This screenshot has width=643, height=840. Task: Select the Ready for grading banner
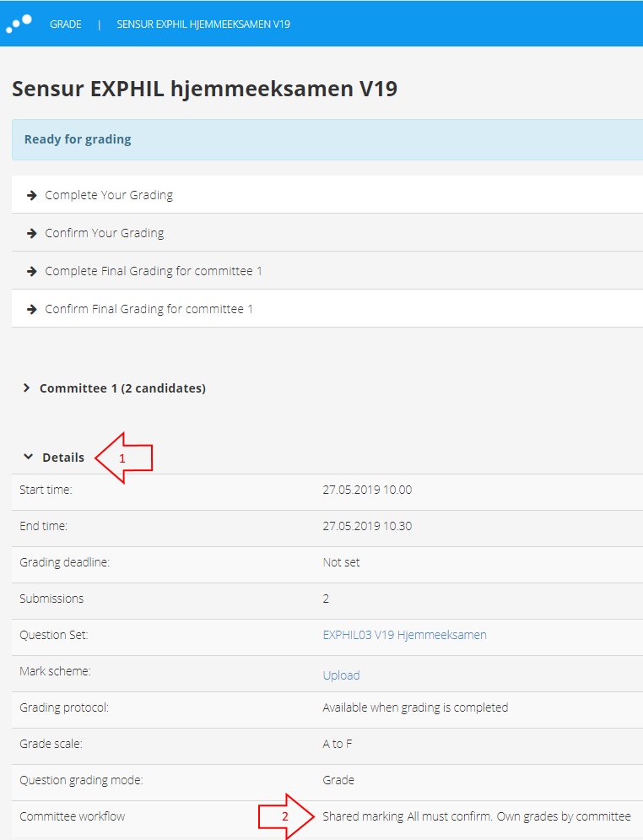pos(327,139)
